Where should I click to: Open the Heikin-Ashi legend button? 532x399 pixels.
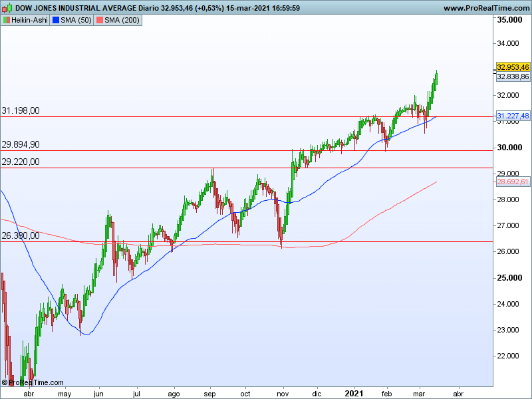(x=25, y=21)
